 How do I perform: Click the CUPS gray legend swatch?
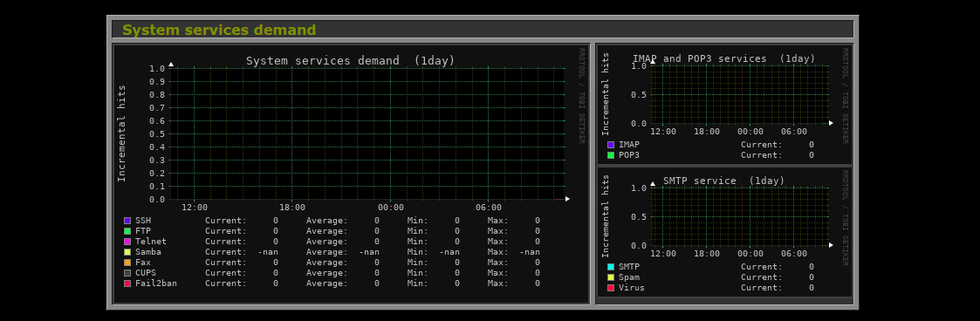tap(127, 273)
